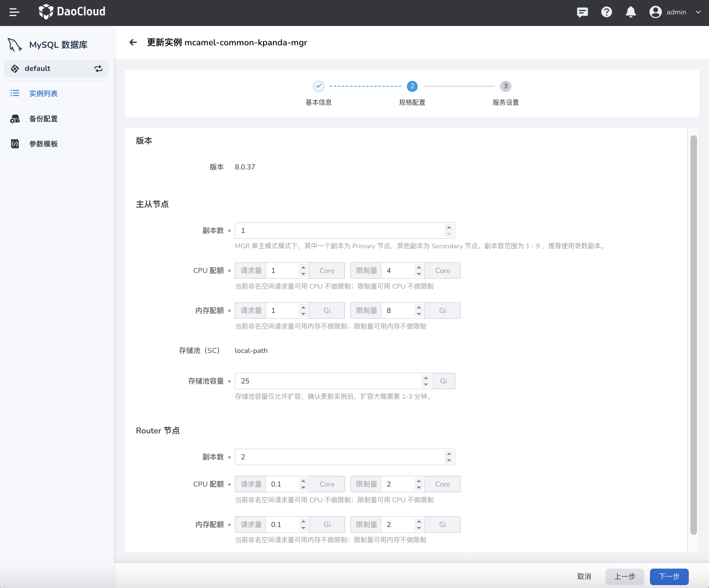Click the 下一步 button
The height and width of the screenshot is (588, 709).
tap(669, 576)
